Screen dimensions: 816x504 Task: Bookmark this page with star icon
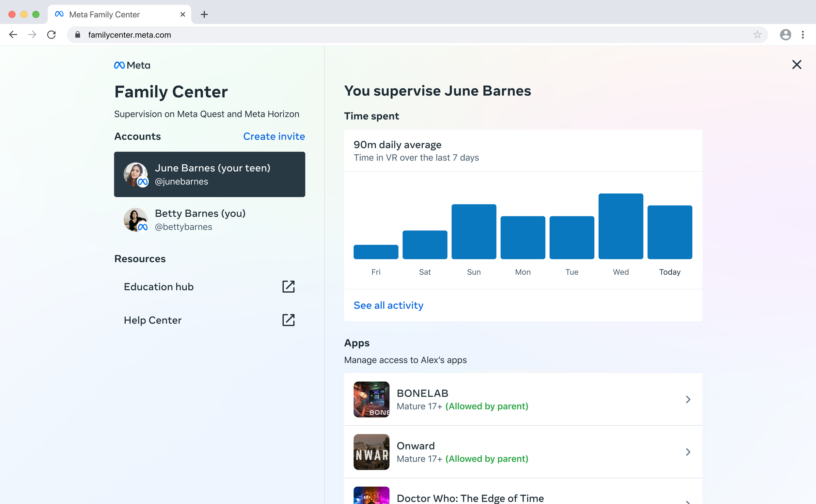pos(757,35)
